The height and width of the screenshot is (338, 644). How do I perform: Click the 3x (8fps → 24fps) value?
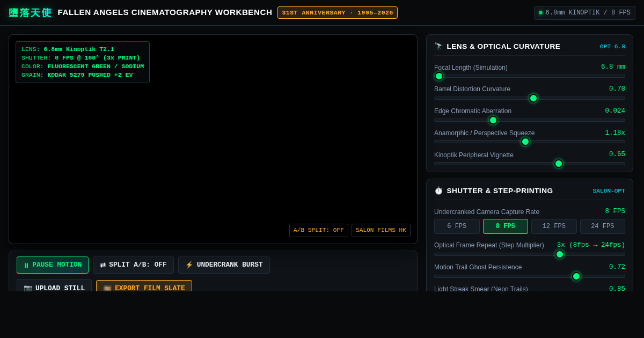591,245
